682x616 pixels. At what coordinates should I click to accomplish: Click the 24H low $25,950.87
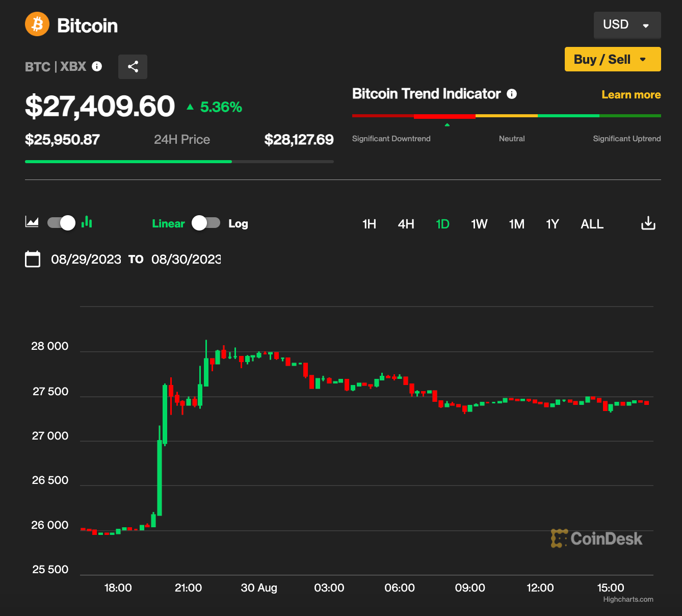(62, 139)
